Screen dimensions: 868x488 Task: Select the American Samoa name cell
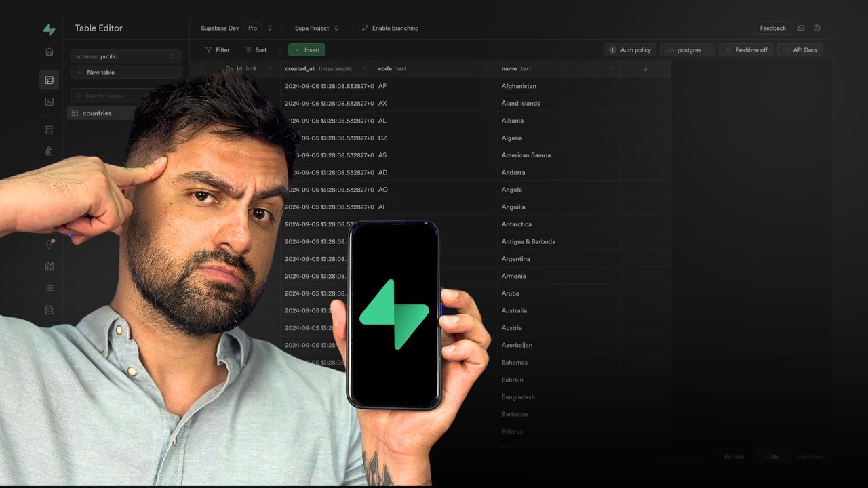tap(559, 155)
